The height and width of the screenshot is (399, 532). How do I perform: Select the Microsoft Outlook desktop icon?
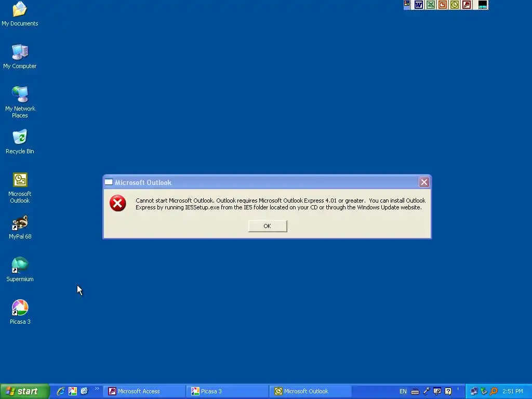pos(20,188)
